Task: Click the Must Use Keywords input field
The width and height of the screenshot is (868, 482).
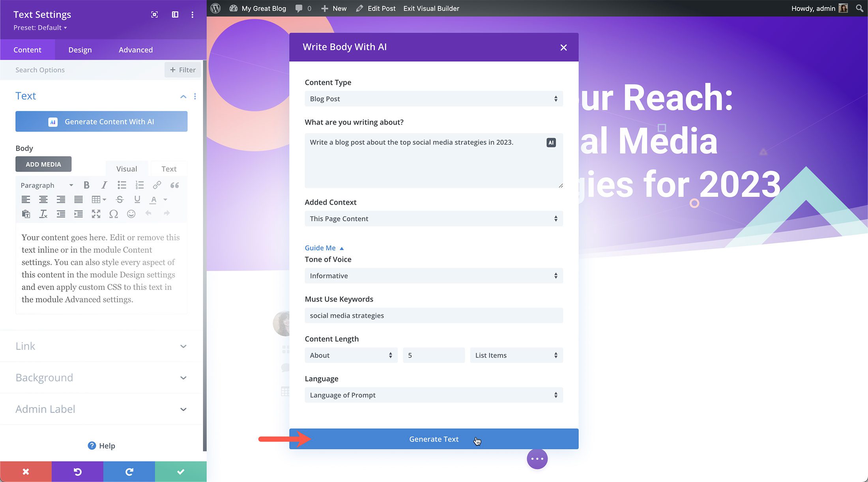Action: pos(433,315)
